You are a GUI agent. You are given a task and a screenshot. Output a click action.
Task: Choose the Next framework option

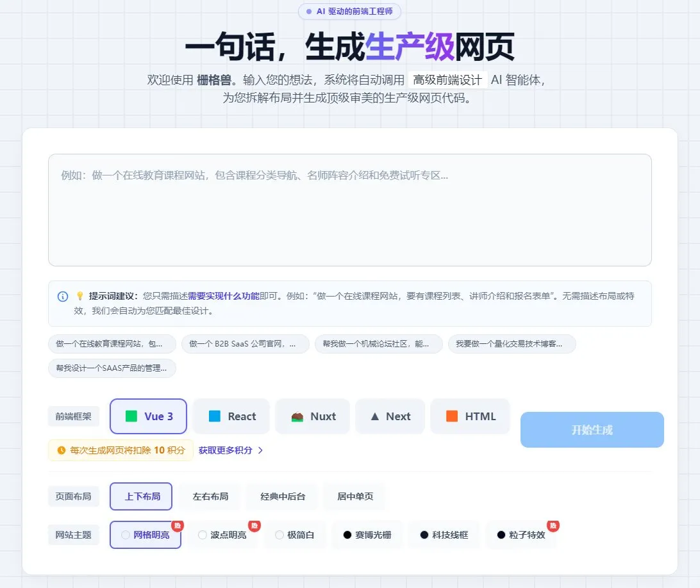pos(390,416)
